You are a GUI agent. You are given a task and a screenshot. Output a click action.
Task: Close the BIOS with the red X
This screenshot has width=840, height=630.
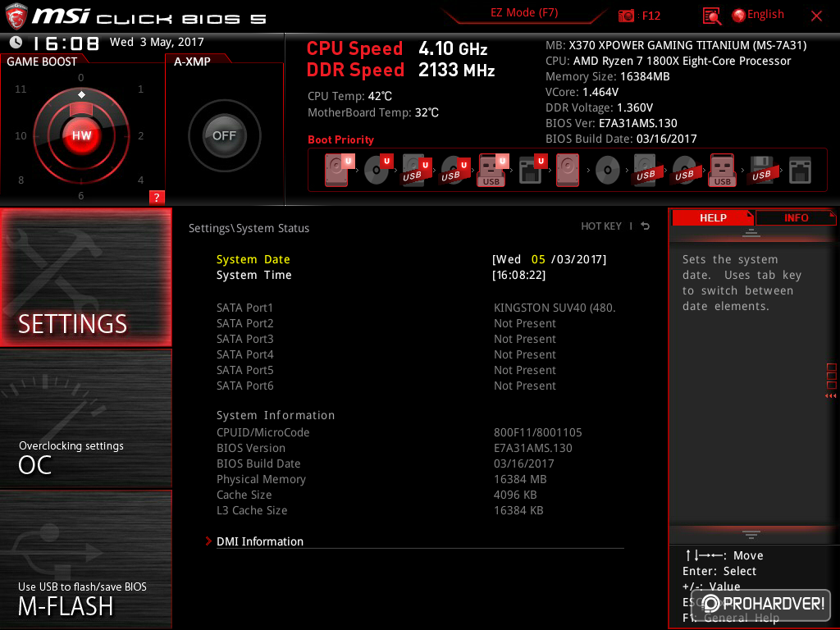816,16
